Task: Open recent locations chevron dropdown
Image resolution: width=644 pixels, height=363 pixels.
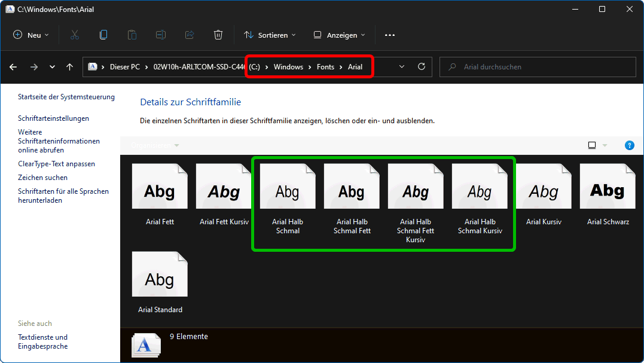Action: tap(52, 67)
